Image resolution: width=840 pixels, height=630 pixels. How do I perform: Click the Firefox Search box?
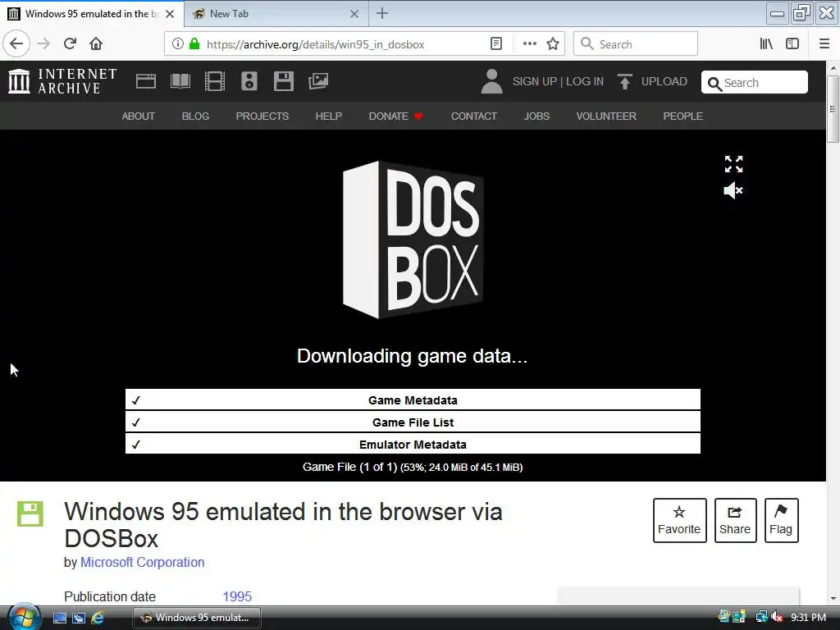point(636,43)
